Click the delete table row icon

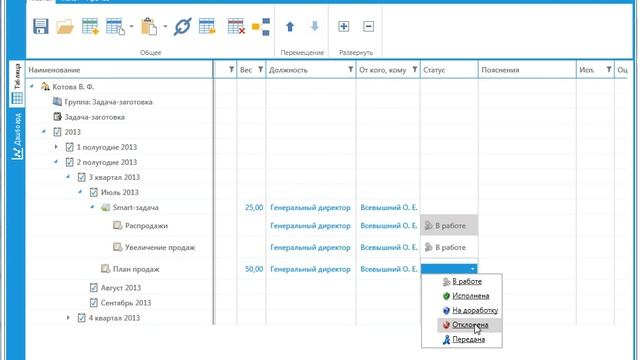pos(236,27)
